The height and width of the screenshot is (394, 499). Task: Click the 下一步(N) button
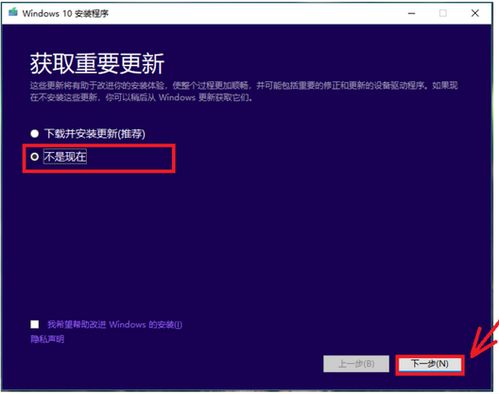pos(430,364)
